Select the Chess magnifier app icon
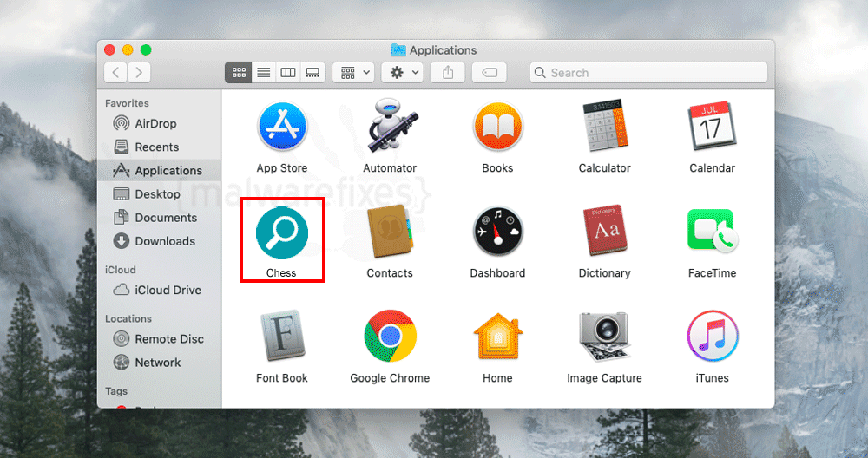Viewport: 868px width, 458px height. (x=282, y=232)
